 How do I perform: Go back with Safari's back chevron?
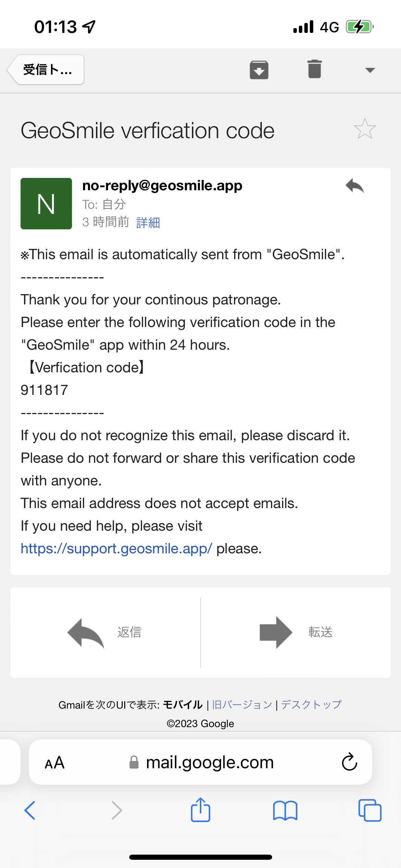tap(30, 810)
